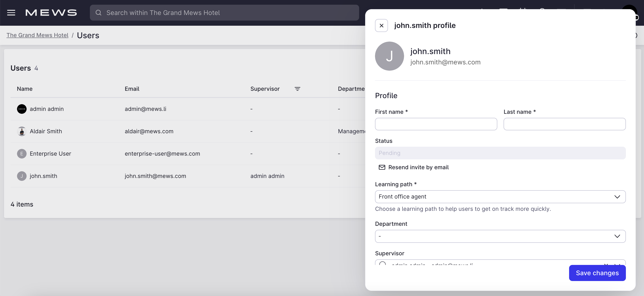Viewport: 644px width, 296px height.
Task: Click the Users breadcrumb title
Action: tap(88, 35)
